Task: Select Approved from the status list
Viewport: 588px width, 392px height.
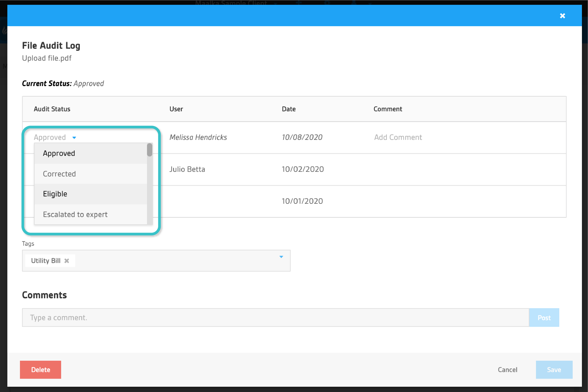Action: tap(59, 153)
